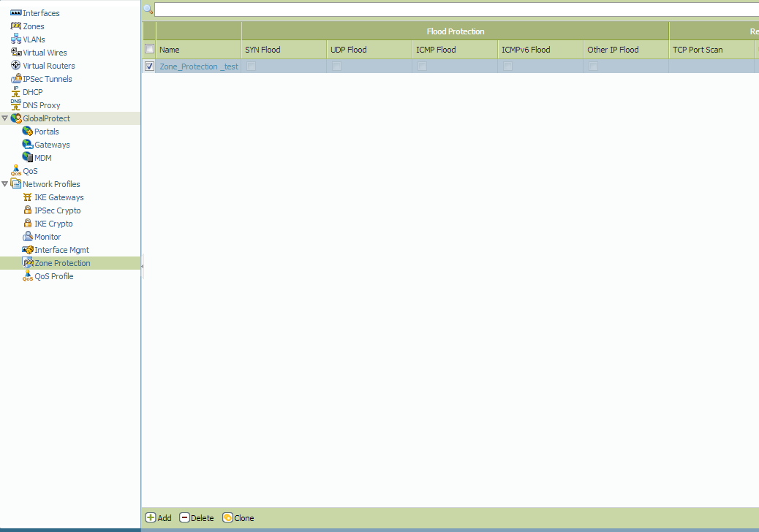Image resolution: width=759 pixels, height=532 pixels.
Task: Collapse the left navigation panel handle
Action: pos(142,267)
